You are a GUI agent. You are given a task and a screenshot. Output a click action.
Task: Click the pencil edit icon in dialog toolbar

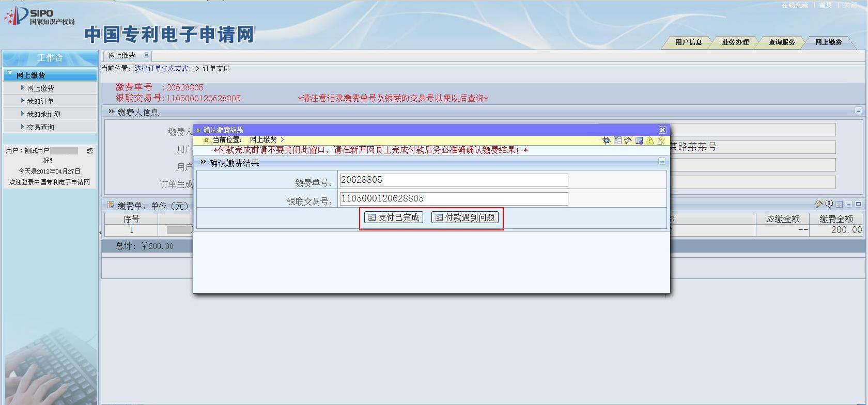click(x=628, y=140)
